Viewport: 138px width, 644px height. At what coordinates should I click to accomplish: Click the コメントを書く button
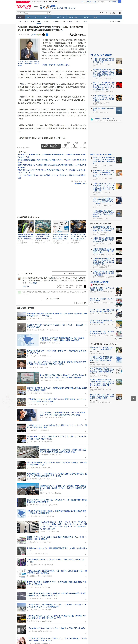(x=69, y=273)
